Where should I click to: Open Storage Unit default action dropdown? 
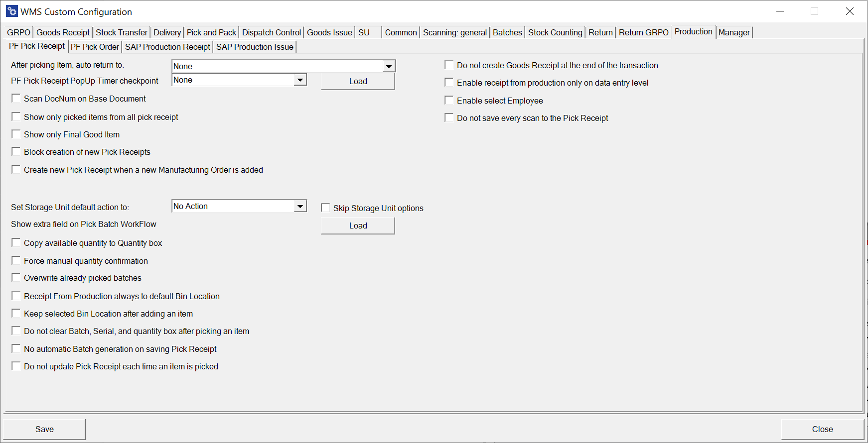pyautogui.click(x=300, y=207)
